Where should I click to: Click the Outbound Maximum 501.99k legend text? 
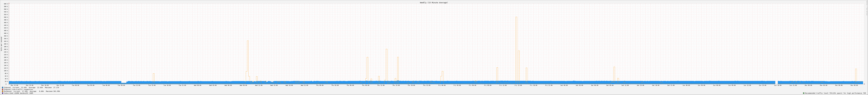point(53,91)
